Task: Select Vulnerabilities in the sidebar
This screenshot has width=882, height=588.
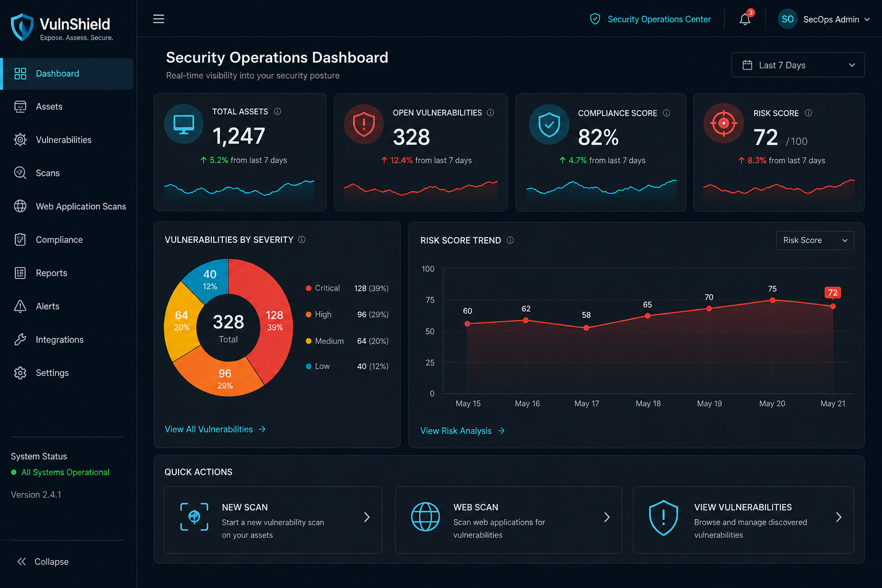Action: (x=68, y=140)
